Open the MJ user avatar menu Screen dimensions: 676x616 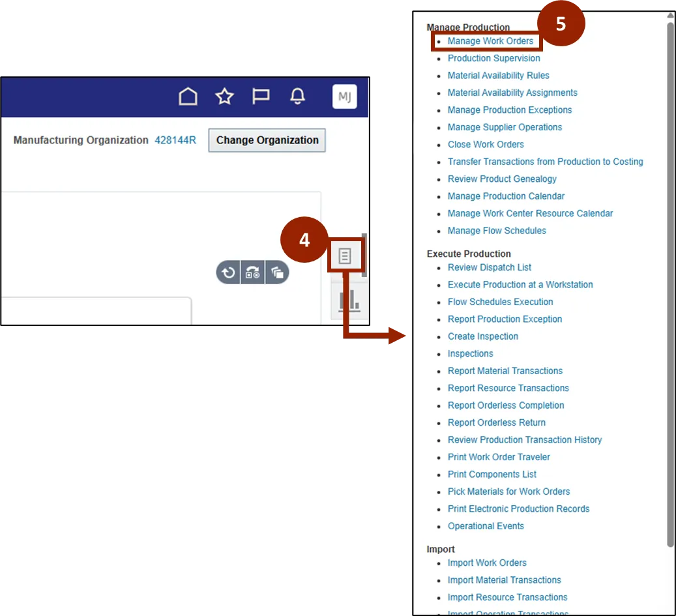(x=344, y=96)
